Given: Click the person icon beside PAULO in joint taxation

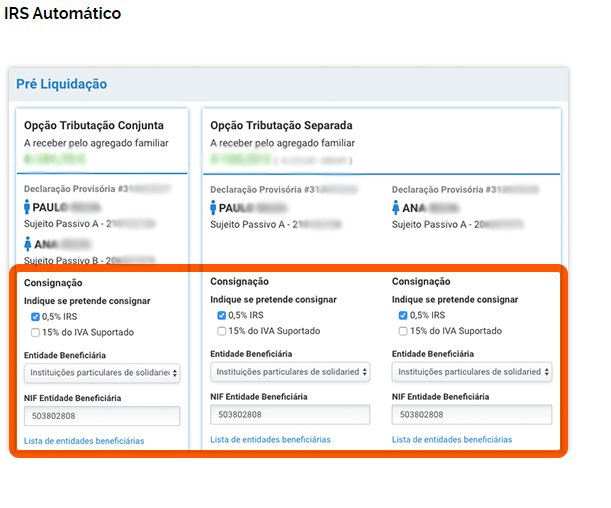Looking at the screenshot, I should pyautogui.click(x=27, y=207).
